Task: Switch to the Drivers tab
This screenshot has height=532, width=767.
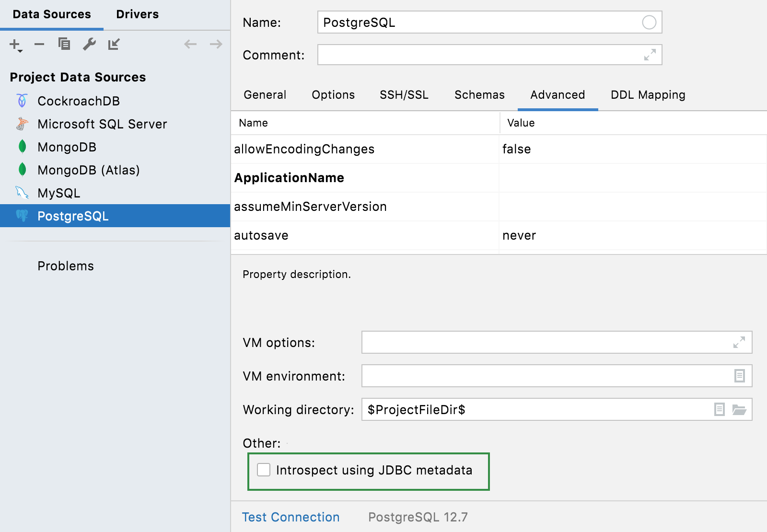Action: [137, 14]
